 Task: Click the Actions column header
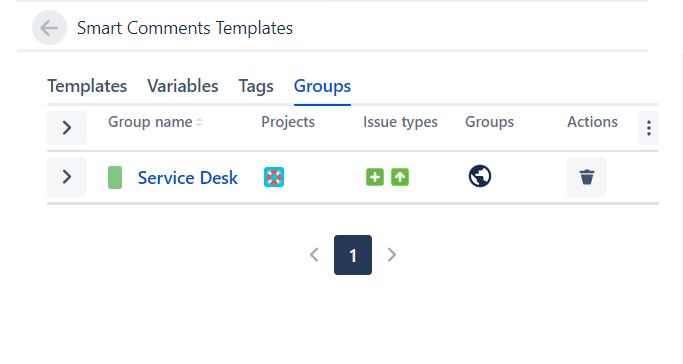pyautogui.click(x=592, y=122)
